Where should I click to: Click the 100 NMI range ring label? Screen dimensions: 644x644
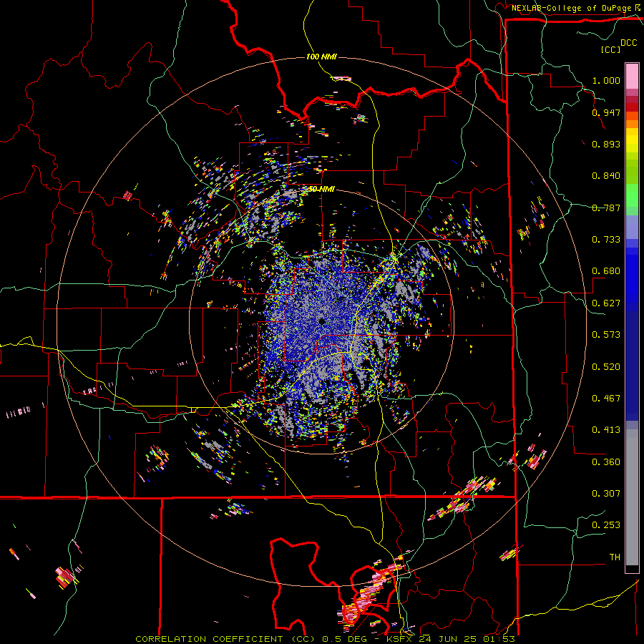click(321, 57)
